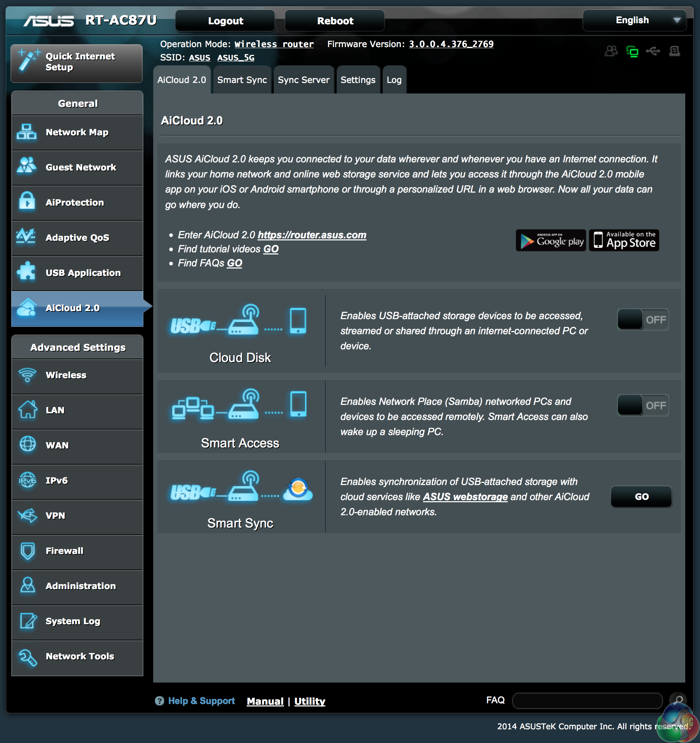Screen dimensions: 700x743
Task: Click the Google Play badge
Action: point(551,240)
